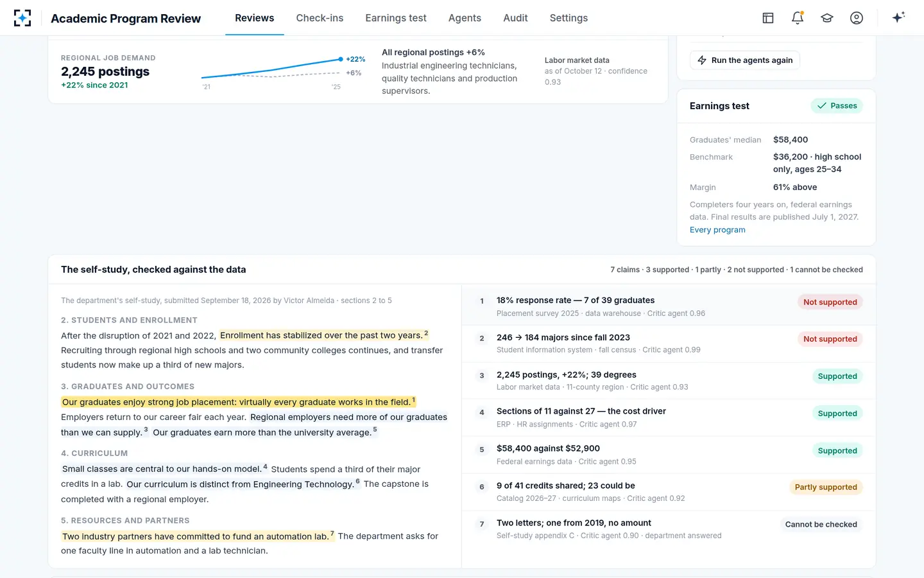Select the Agents tab
The image size is (924, 578).
(x=465, y=18)
